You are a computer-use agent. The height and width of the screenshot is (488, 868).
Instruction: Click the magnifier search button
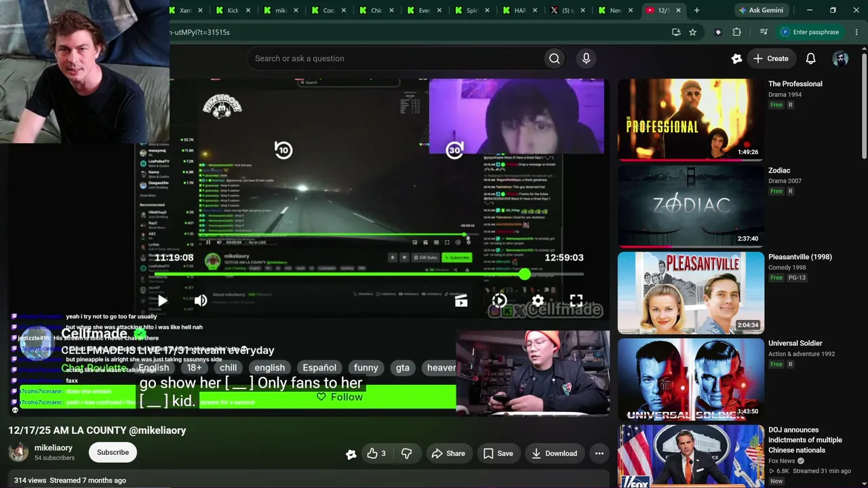(555, 58)
